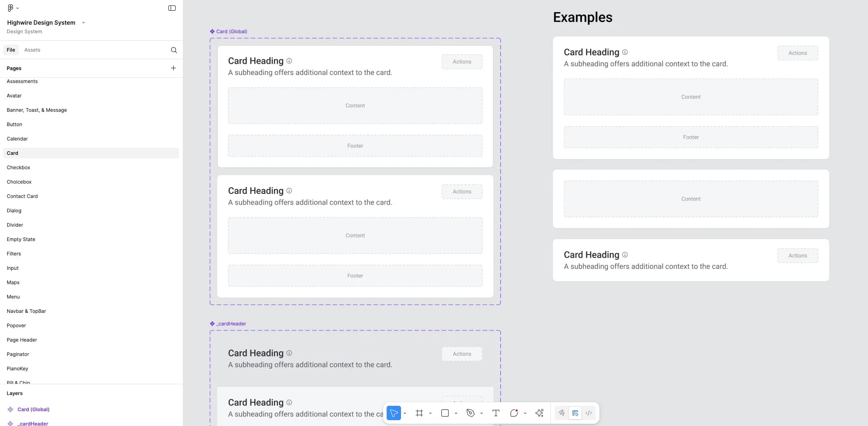Open the Assessments page
Screen dimensions: 868x426
pyautogui.click(x=91, y=81)
